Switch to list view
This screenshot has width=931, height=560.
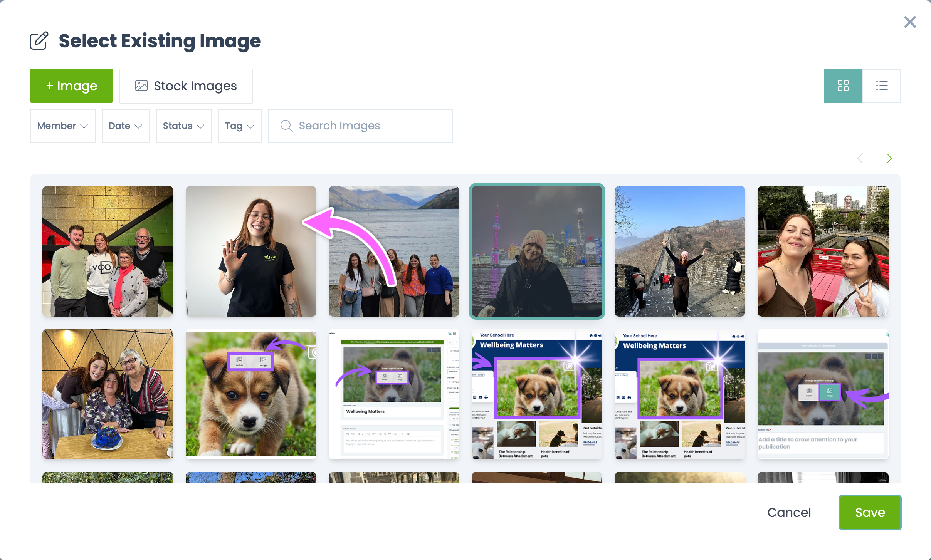click(x=881, y=86)
